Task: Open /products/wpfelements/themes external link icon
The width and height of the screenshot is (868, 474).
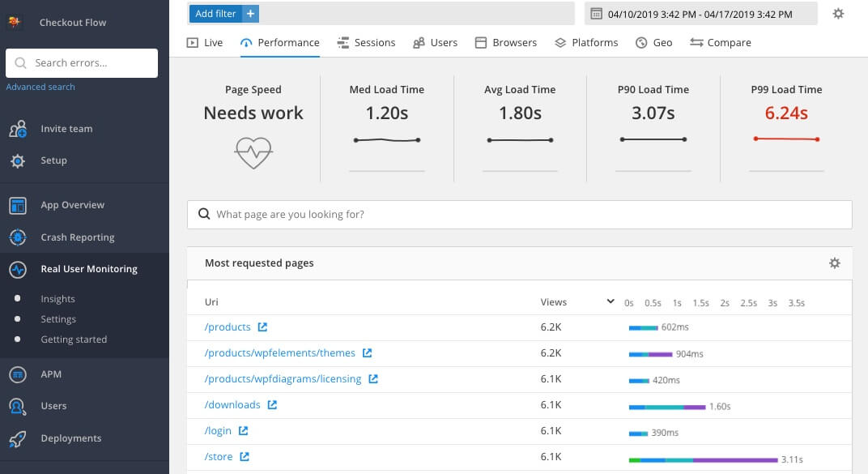Action: point(367,352)
